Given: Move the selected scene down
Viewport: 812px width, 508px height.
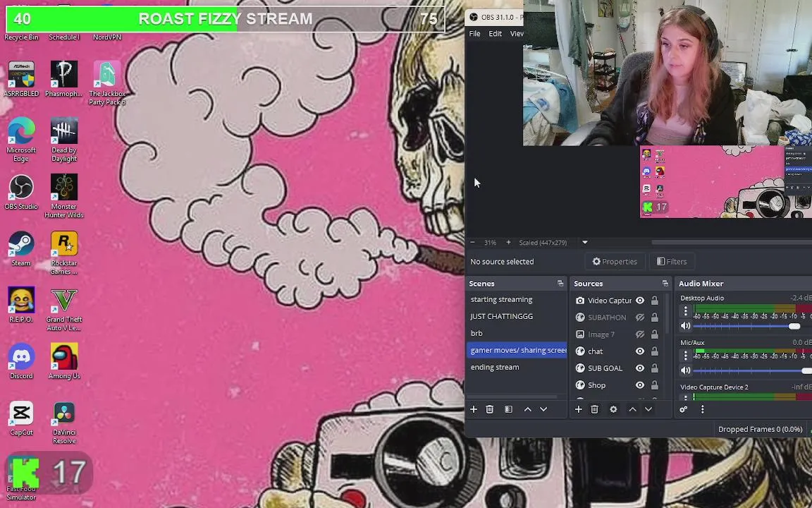Looking at the screenshot, I should coord(543,409).
